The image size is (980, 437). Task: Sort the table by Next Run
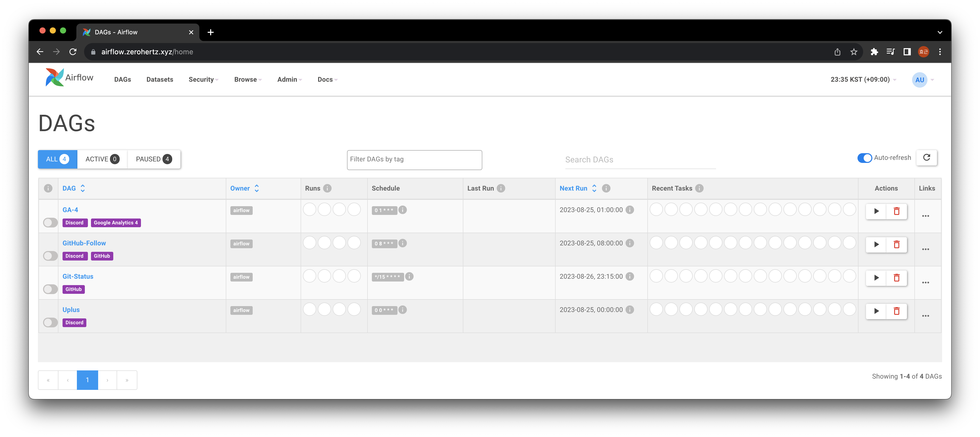point(578,188)
